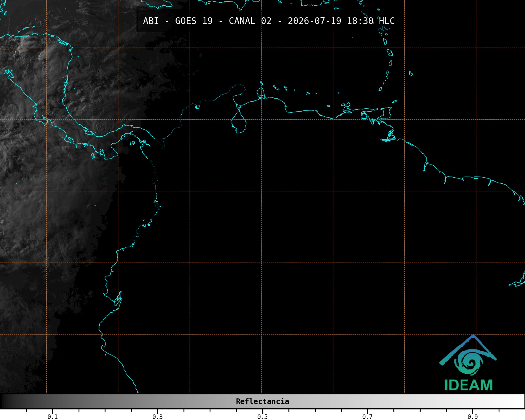The height and width of the screenshot is (420, 525).
Task: Click the 'Reflectancia' colorbar label
Action: [262, 401]
